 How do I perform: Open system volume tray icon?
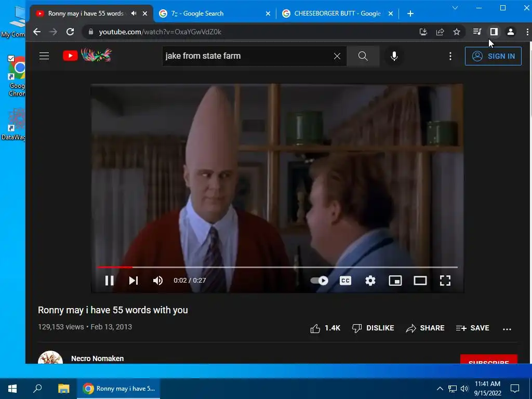(x=464, y=389)
